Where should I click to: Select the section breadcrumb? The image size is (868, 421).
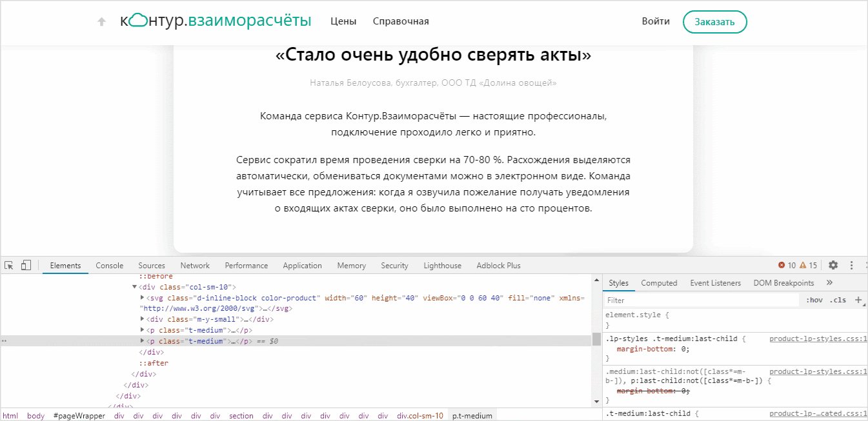[241, 416]
